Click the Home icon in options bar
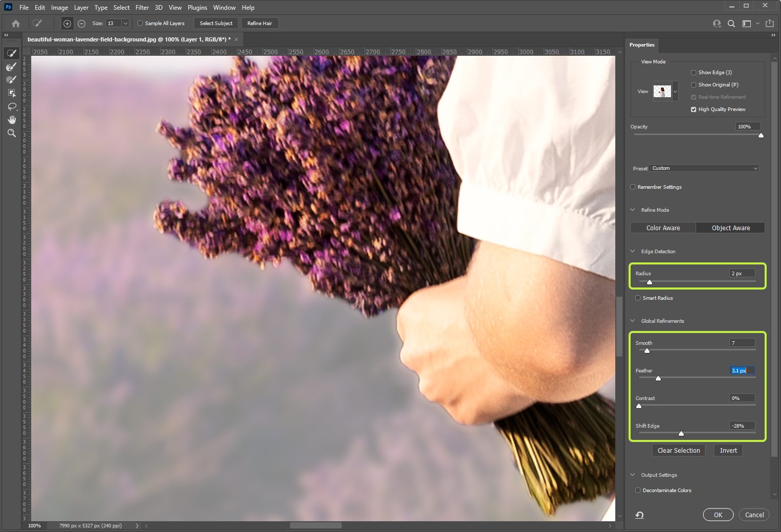 click(16, 24)
